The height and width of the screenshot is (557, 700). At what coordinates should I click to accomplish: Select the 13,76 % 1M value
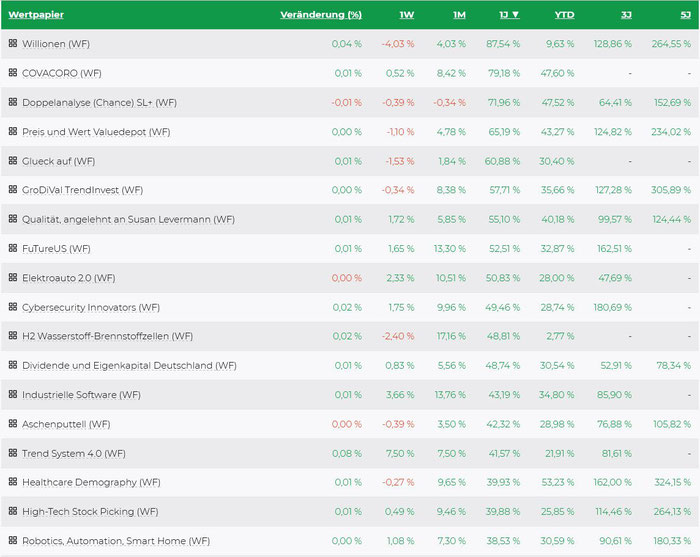(x=450, y=395)
